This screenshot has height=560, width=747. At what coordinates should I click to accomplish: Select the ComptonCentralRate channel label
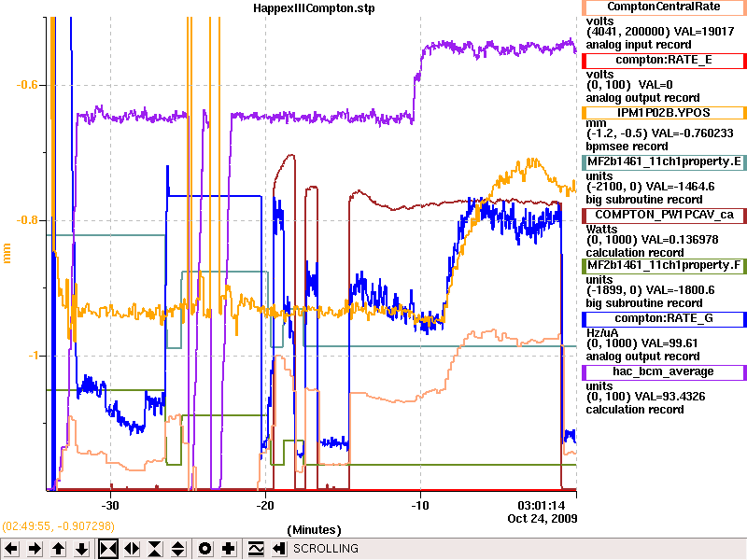tap(664, 7)
